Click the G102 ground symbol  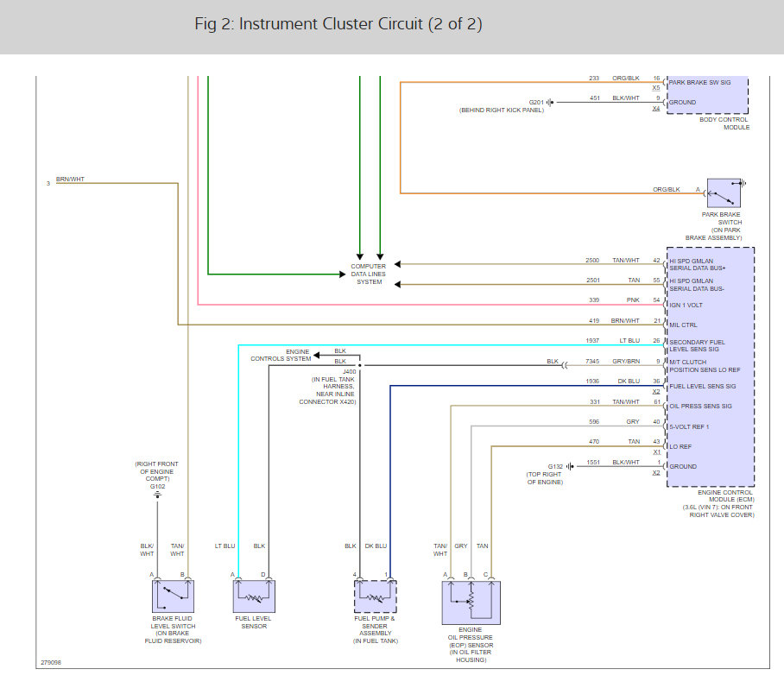click(x=157, y=495)
